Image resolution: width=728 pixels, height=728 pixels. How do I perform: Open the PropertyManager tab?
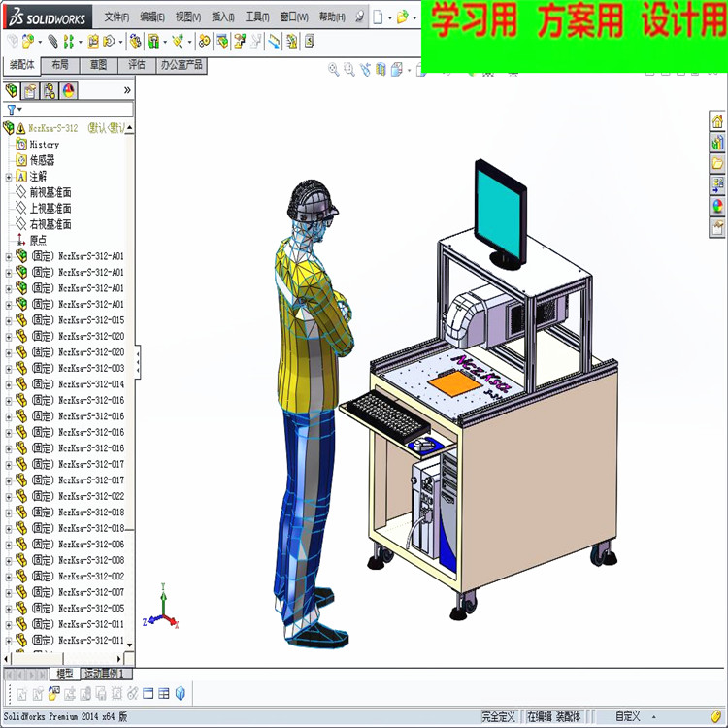tap(30, 90)
